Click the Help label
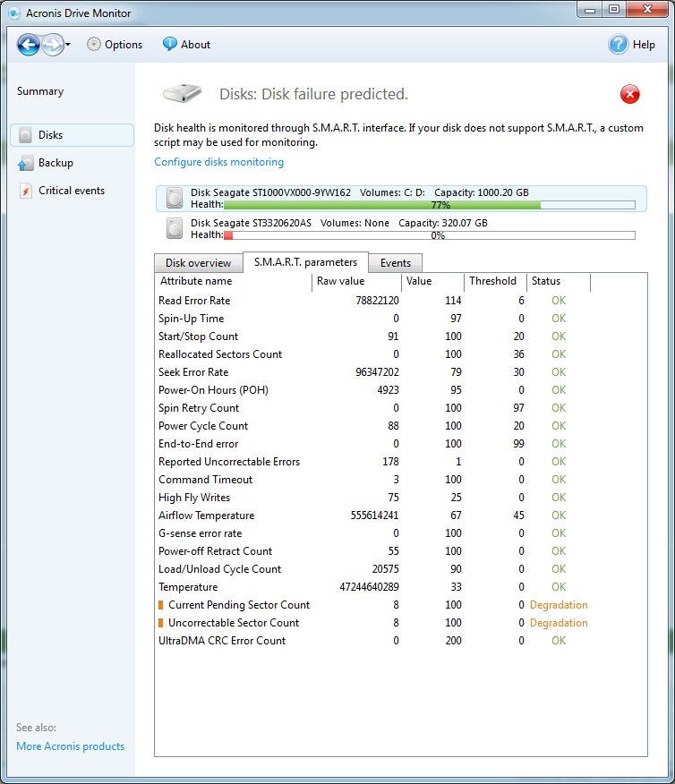The image size is (675, 784). pos(644,45)
